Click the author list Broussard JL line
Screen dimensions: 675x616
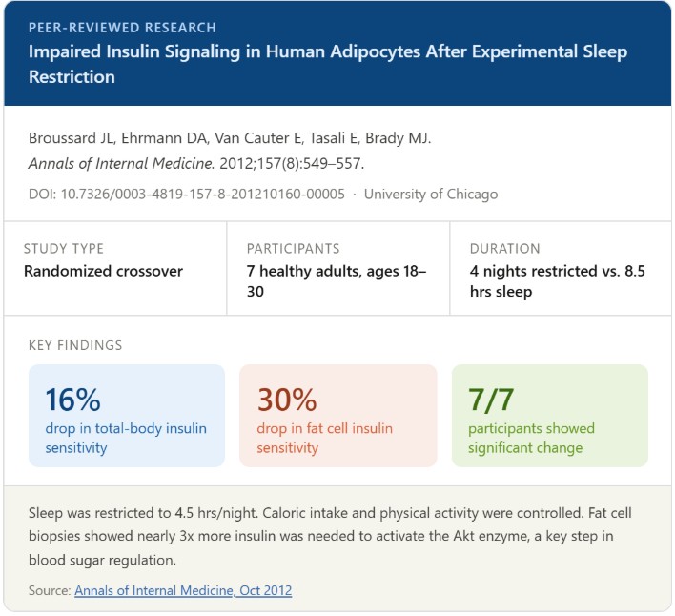click(230, 138)
